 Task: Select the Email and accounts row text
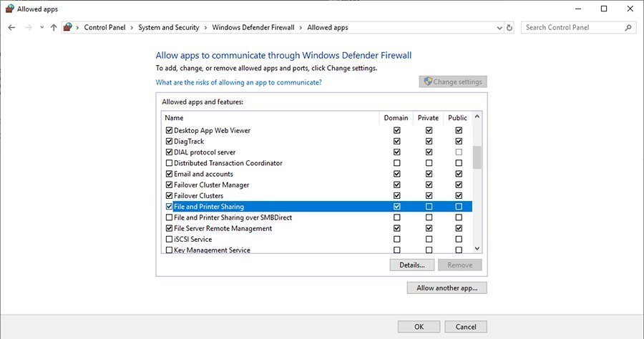(203, 174)
